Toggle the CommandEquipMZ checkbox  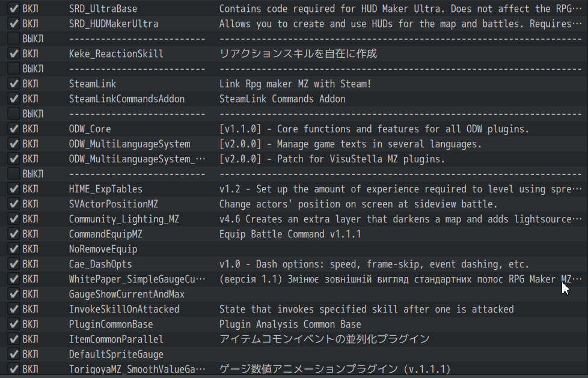pyautogui.click(x=14, y=234)
